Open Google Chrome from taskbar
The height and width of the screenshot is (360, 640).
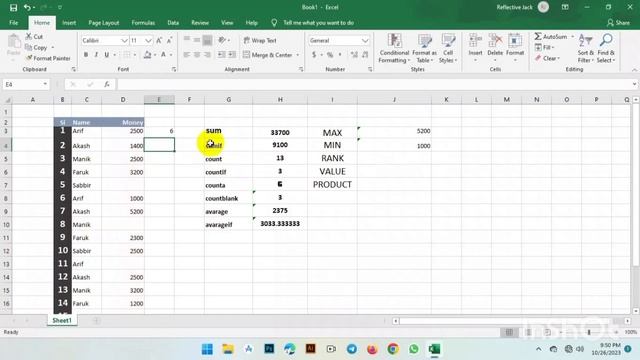[393, 349]
